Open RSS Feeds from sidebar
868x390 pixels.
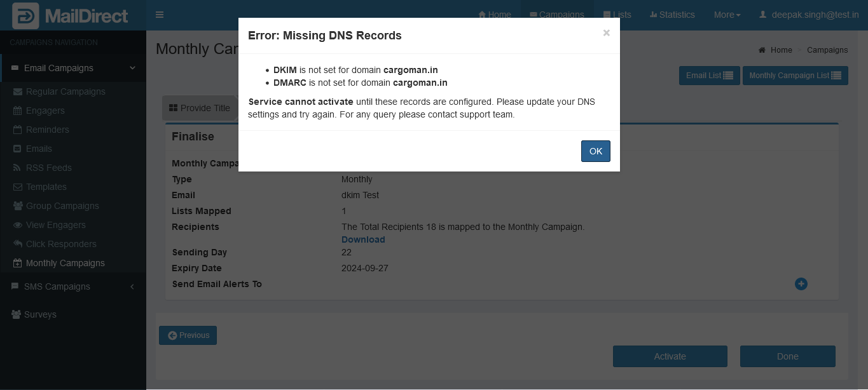(x=48, y=168)
